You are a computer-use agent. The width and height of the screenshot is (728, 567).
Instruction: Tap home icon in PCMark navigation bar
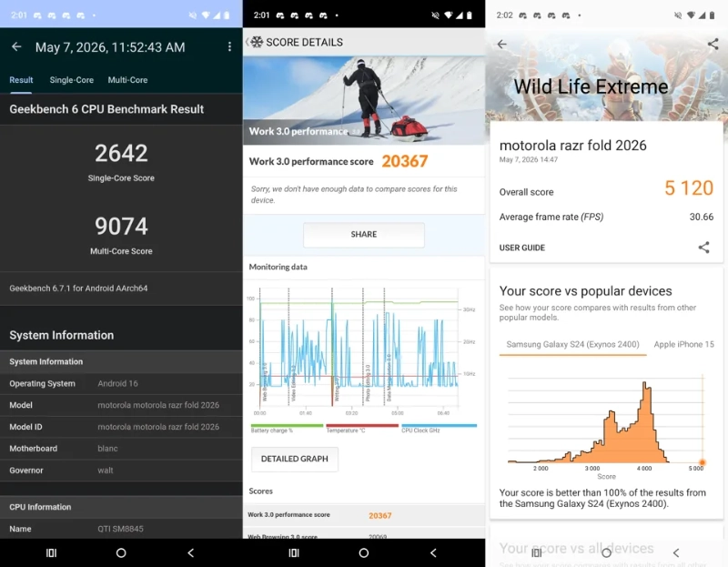pyautogui.click(x=364, y=552)
